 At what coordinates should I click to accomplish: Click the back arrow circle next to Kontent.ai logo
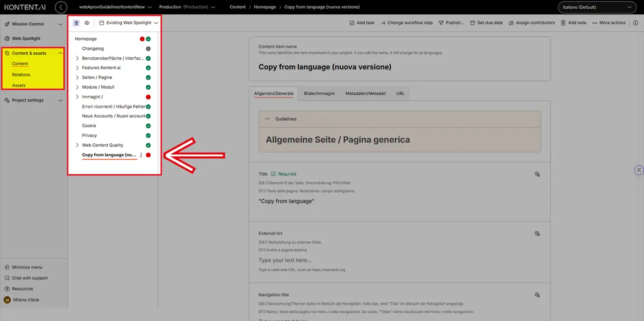61,7
